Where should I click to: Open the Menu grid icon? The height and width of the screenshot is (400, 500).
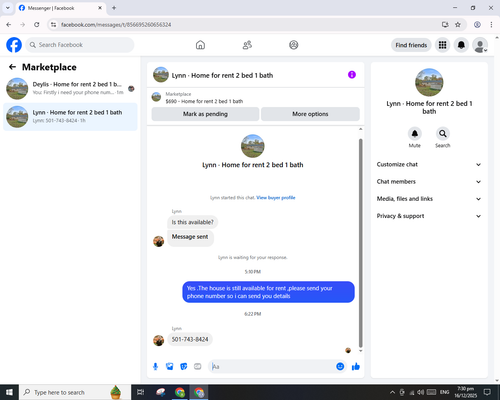coord(442,45)
